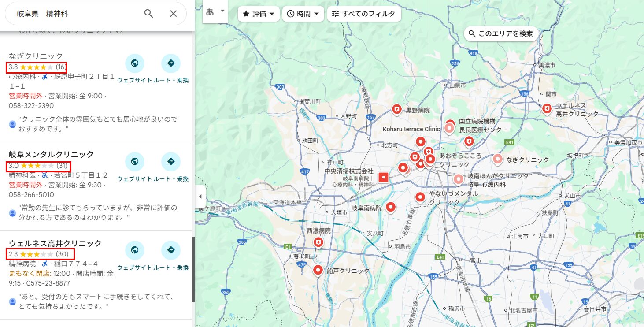Click the results list scrollbar
Image resolution: width=644 pixels, height=327 pixels.
193,269
